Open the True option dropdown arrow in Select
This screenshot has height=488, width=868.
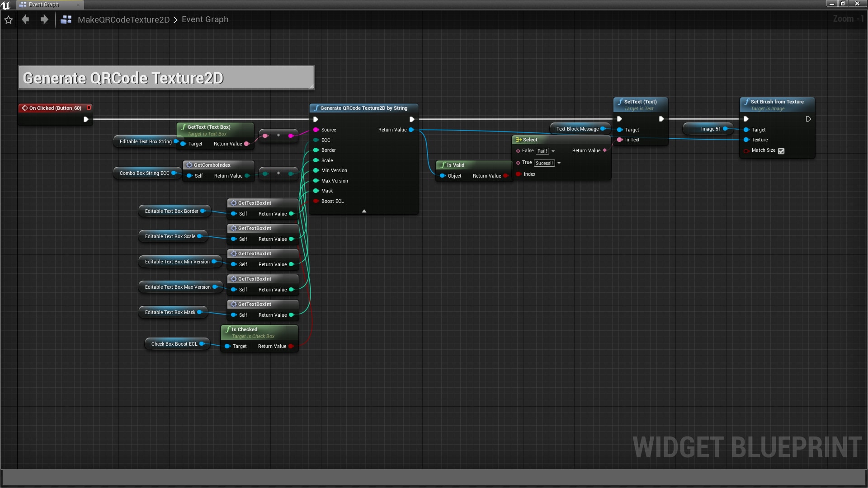click(x=559, y=163)
